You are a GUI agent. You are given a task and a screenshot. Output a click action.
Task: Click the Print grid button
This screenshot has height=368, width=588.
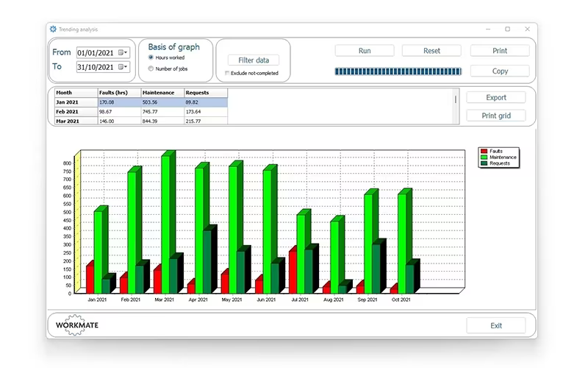[x=496, y=116]
